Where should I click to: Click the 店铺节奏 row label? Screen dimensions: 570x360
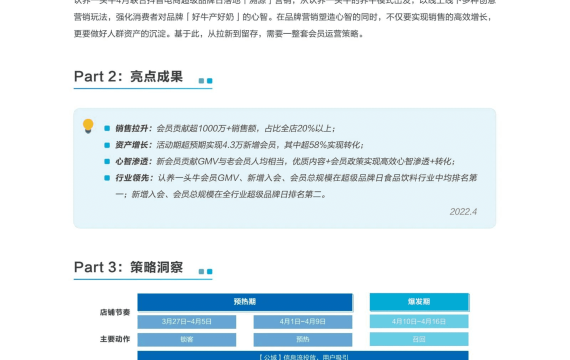115,312
